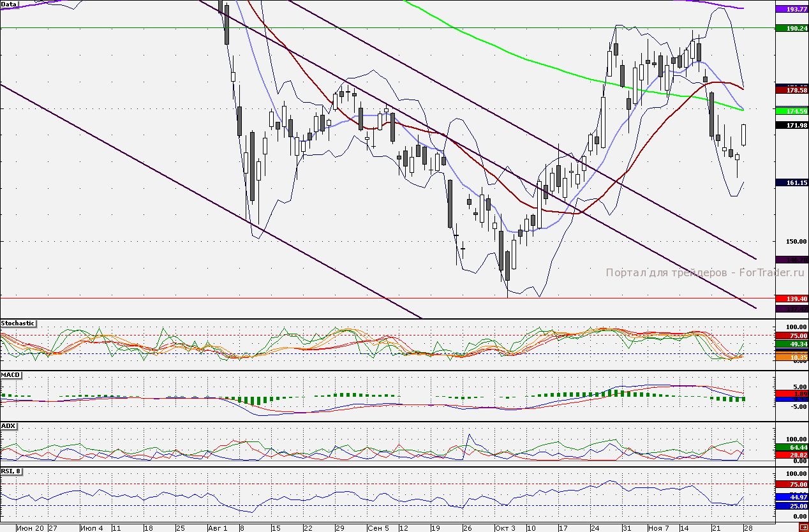This screenshot has width=809, height=532.
Task: Select the purple 193.77 price tag
Action: coord(791,10)
